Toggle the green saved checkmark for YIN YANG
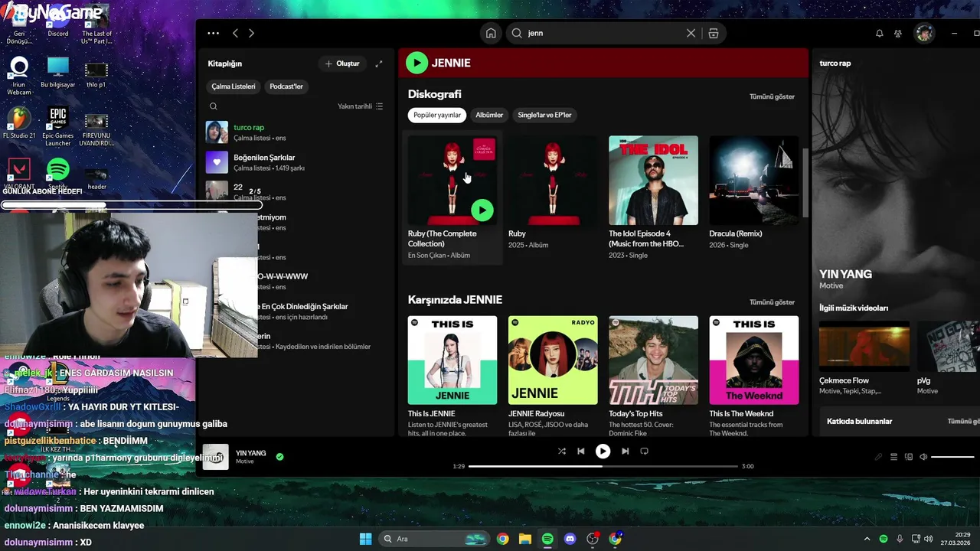Image resolution: width=980 pixels, height=551 pixels. tap(279, 457)
